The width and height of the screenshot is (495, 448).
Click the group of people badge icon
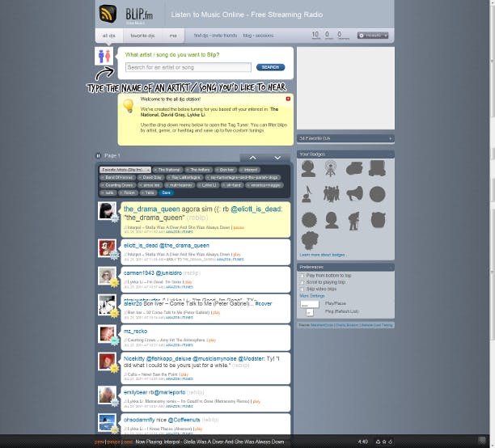click(331, 193)
